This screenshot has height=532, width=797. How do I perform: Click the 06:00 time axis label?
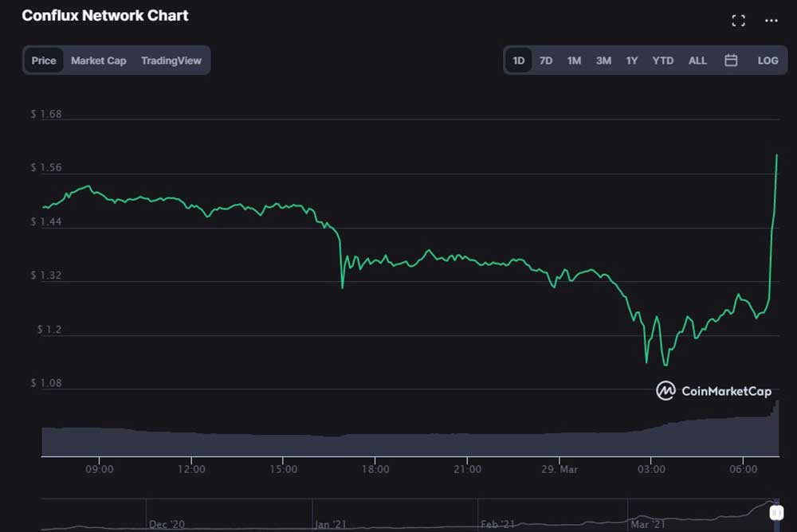click(x=743, y=469)
